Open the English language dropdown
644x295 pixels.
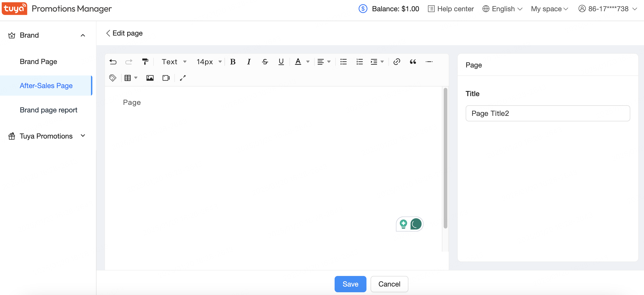tap(502, 9)
